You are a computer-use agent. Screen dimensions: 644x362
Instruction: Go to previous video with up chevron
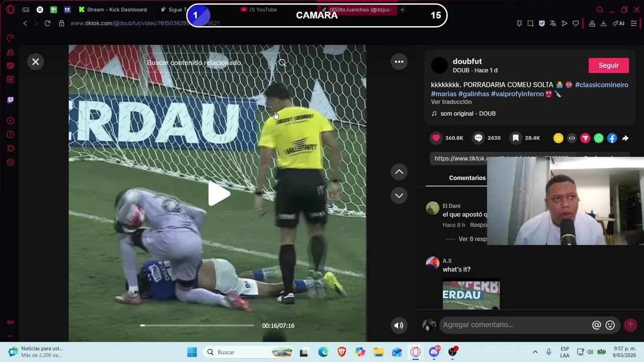point(399,172)
